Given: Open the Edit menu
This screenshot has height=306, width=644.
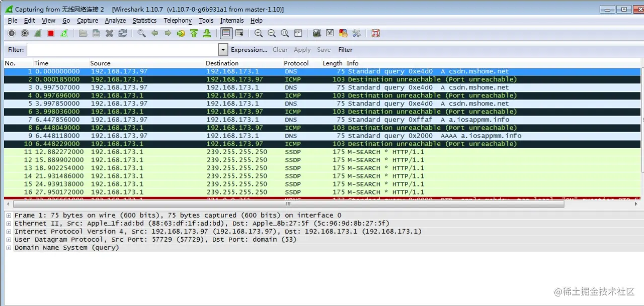Looking at the screenshot, I should (x=29, y=21).
